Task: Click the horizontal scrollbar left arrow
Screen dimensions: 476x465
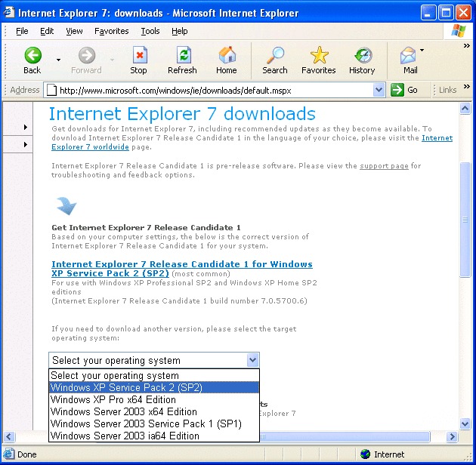Action: pos(9,437)
